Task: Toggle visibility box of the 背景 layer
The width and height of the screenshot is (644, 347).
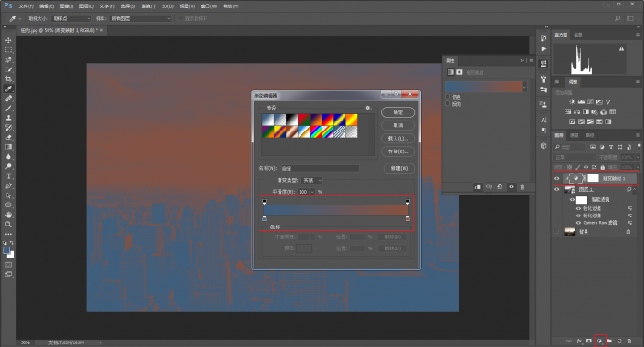Action: 557,232
